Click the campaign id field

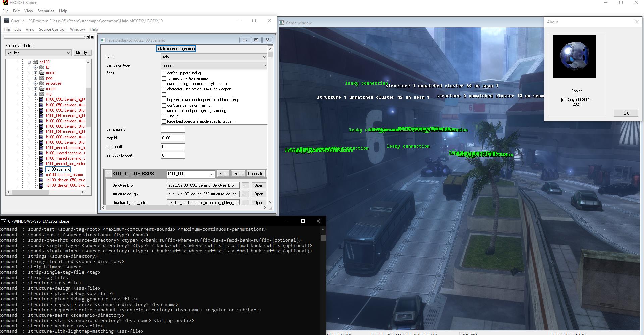(x=173, y=129)
